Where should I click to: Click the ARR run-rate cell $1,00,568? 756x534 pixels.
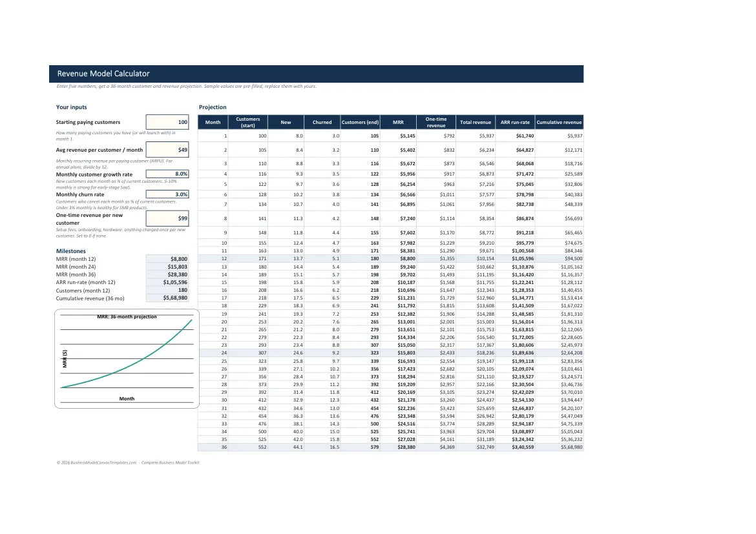tap(515, 251)
